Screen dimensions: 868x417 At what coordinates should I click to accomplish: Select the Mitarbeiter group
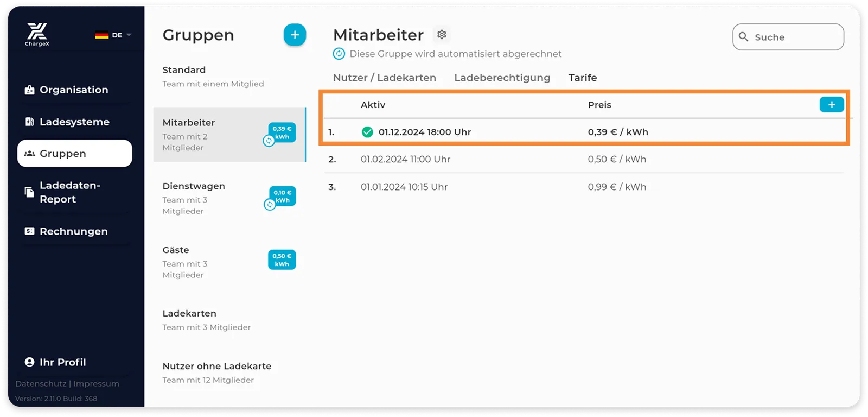[229, 135]
